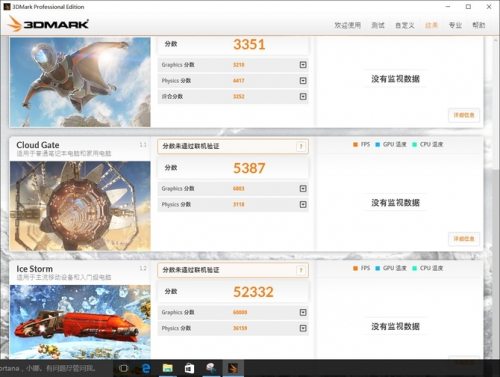Screen dimensions: 500x377
Task: Toggle GPU 温度 legend in Cloud Gate card
Action: coord(391,144)
